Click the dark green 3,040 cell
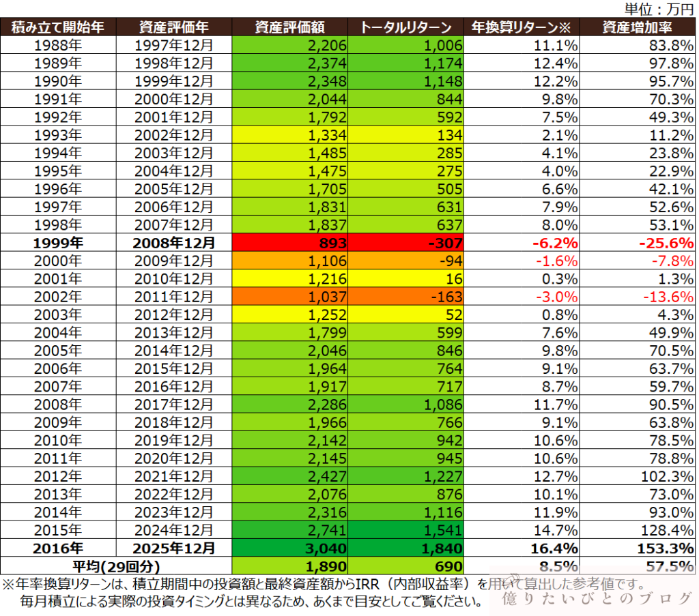 [290, 548]
